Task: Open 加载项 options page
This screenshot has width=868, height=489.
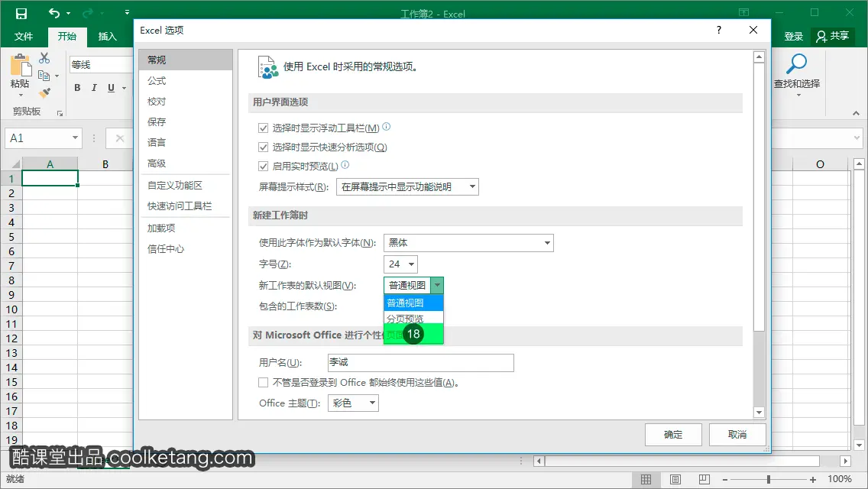Action: coord(186,228)
